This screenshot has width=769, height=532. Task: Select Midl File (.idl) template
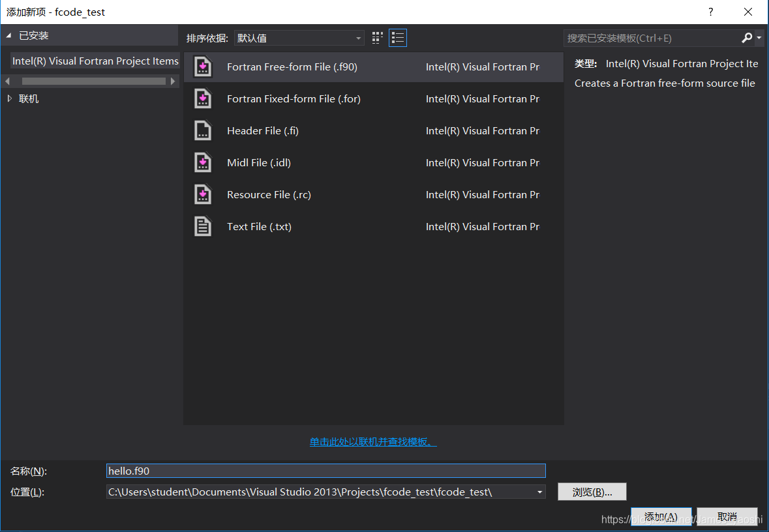pyautogui.click(x=374, y=162)
